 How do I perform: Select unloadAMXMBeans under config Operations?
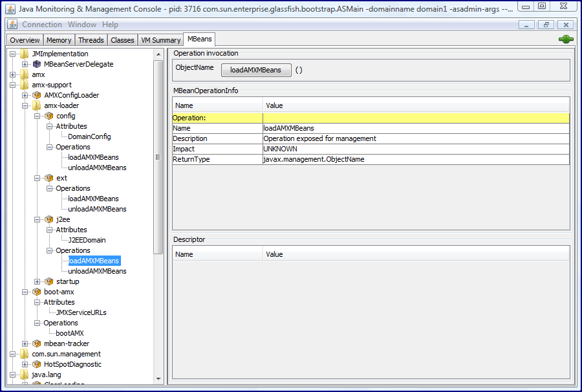97,168
